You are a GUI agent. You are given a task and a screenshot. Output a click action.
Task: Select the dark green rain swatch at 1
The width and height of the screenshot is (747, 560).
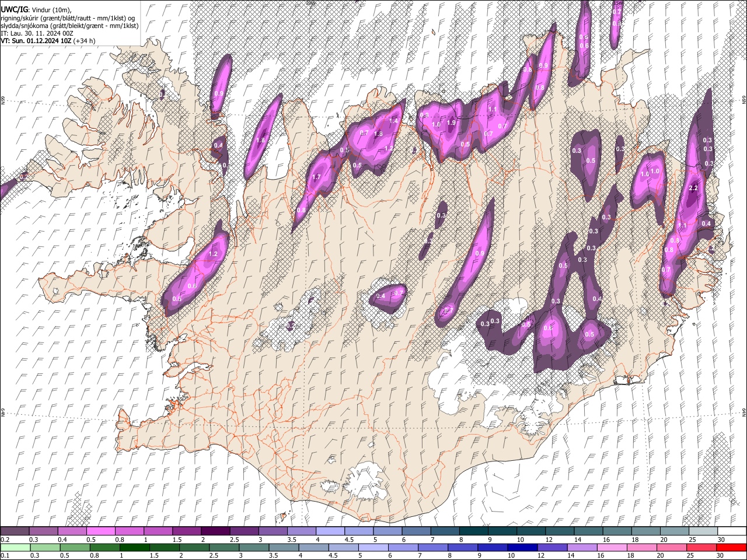coord(135,547)
